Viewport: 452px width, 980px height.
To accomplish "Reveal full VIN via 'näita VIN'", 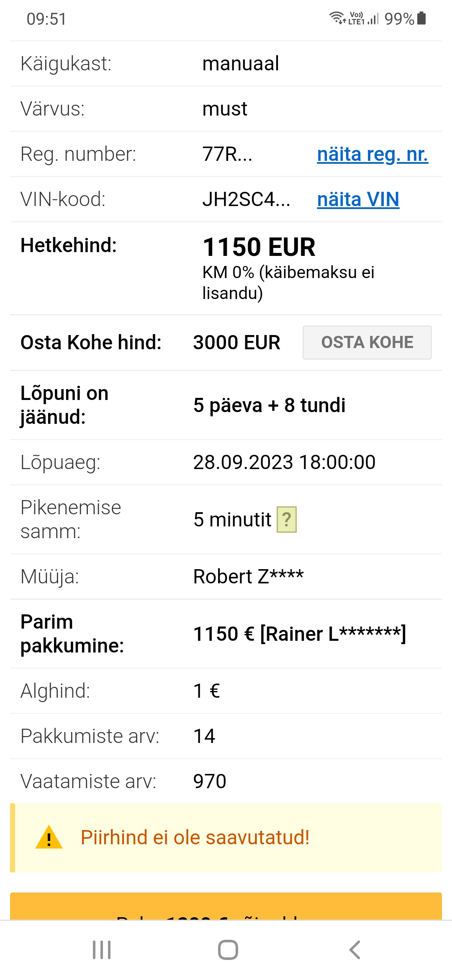I will coord(358,199).
